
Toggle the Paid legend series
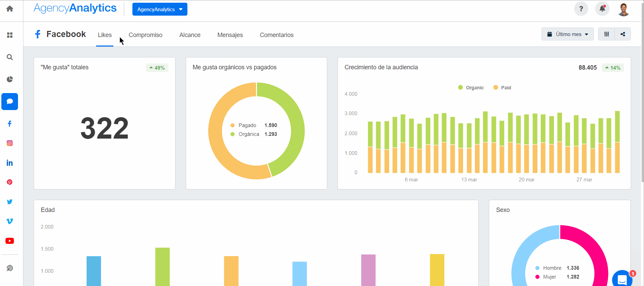click(502, 88)
